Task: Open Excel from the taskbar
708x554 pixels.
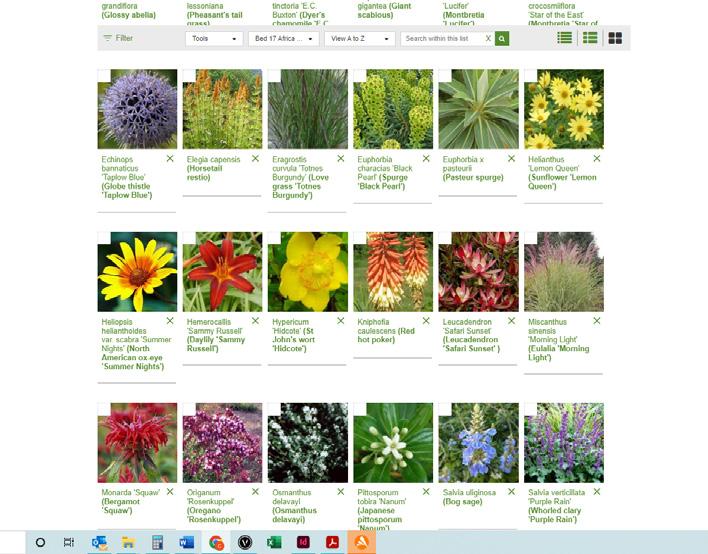Action: tap(274, 542)
